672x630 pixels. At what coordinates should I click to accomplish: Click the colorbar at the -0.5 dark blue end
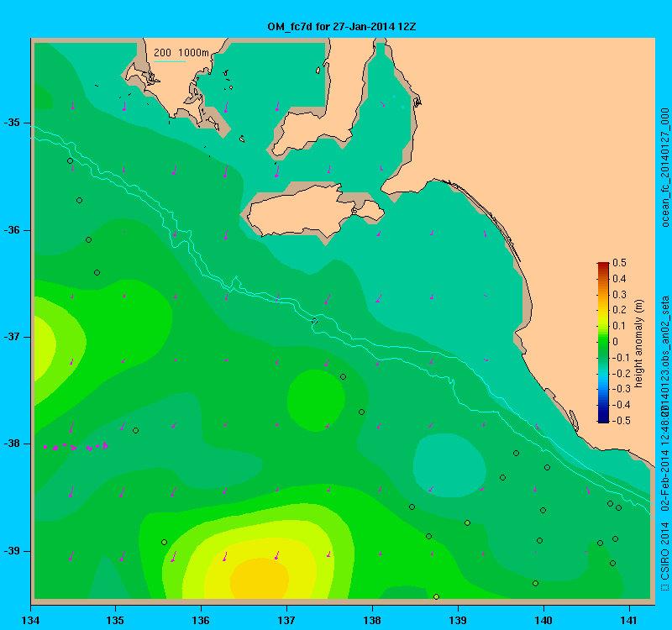pos(603,420)
